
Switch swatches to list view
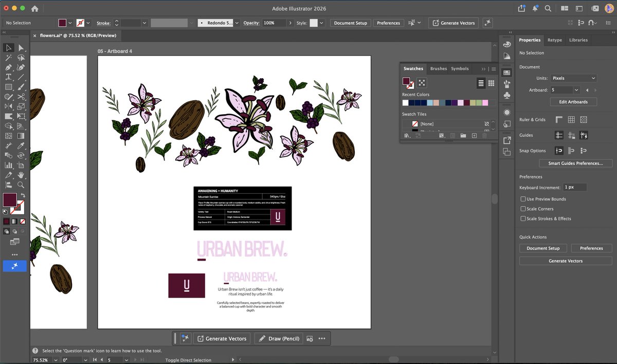point(481,83)
